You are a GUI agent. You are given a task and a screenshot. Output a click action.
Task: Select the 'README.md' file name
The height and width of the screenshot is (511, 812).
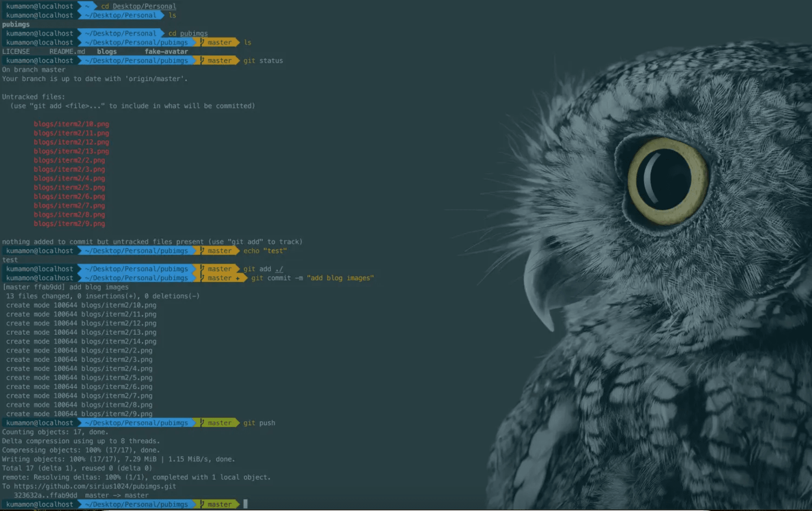point(67,52)
